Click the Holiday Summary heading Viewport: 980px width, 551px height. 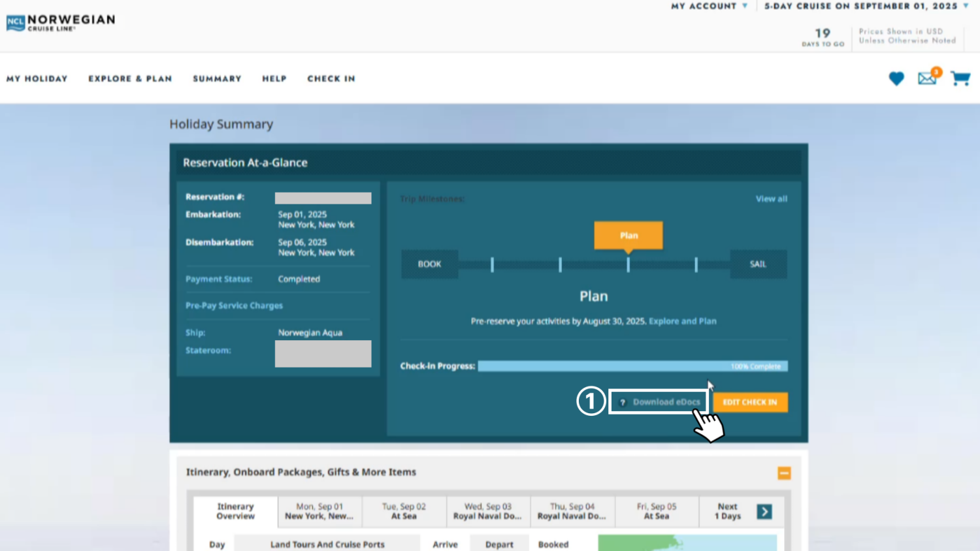(221, 124)
